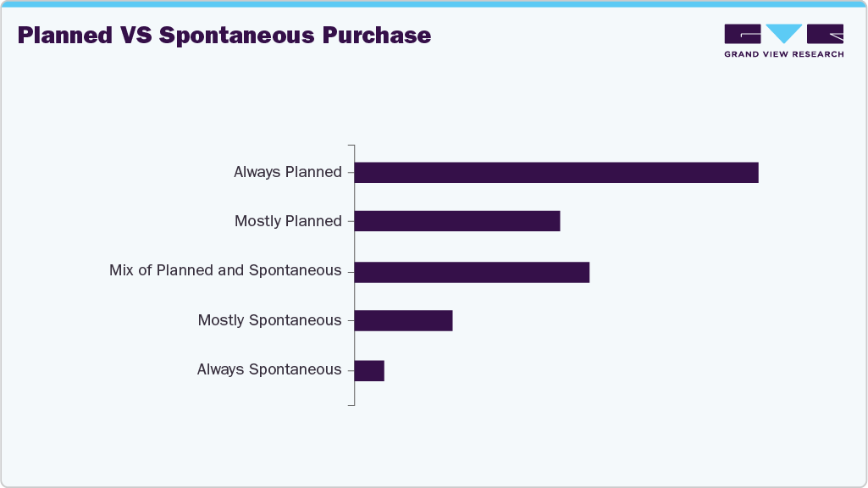Click the Mix of Planned and Spontaneous bar
Viewport: 868px width, 488px height.
[472, 272]
